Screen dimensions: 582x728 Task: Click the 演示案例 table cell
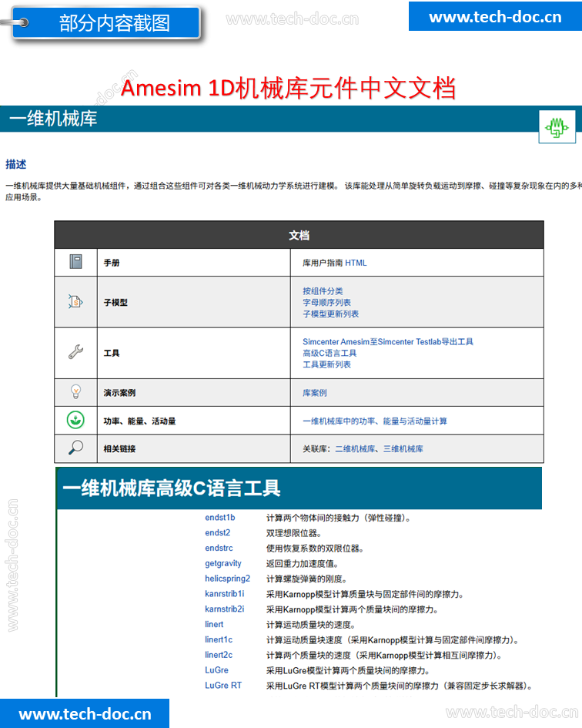[194, 393]
